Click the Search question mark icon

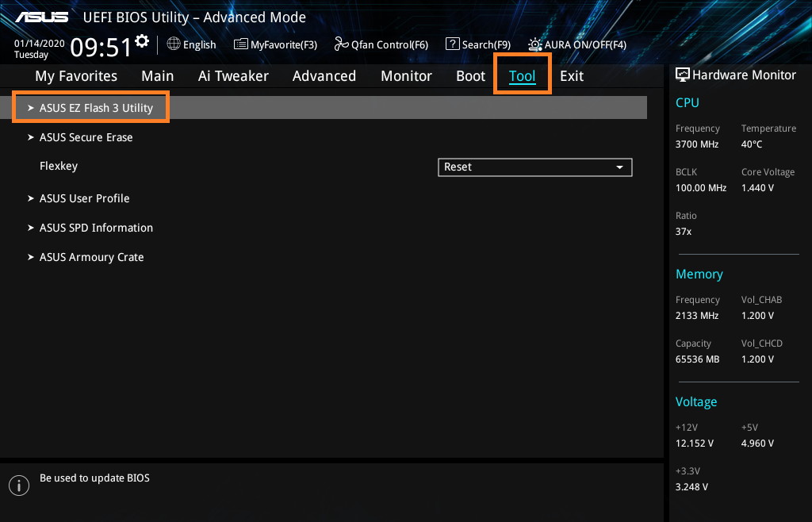tap(452, 44)
